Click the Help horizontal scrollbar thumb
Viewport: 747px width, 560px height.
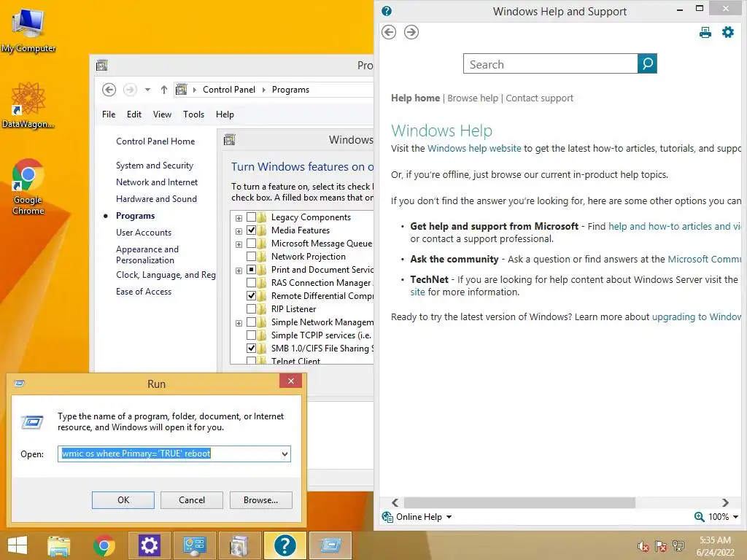coord(519,502)
